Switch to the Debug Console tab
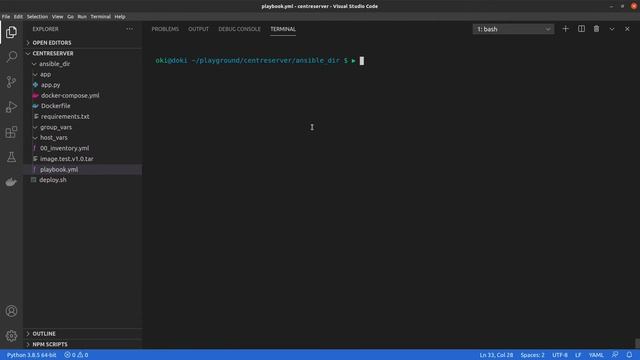This screenshot has height=360, width=640. (x=239, y=29)
